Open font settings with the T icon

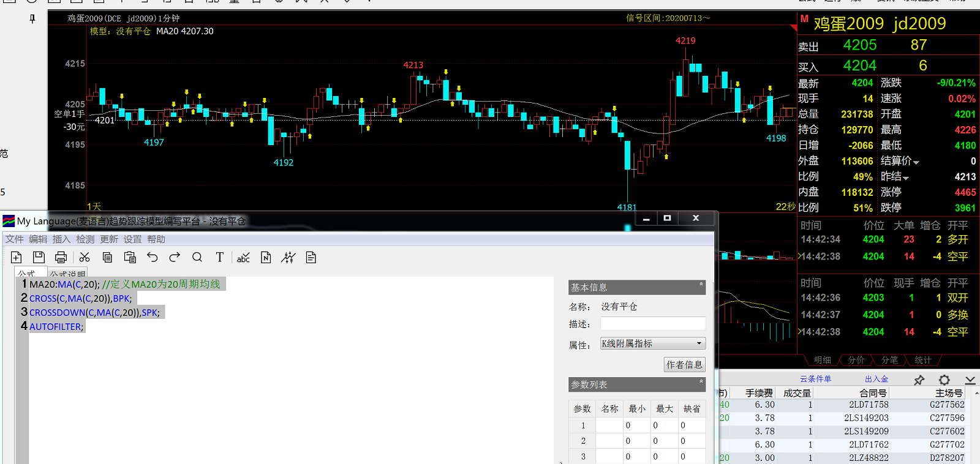pos(219,258)
